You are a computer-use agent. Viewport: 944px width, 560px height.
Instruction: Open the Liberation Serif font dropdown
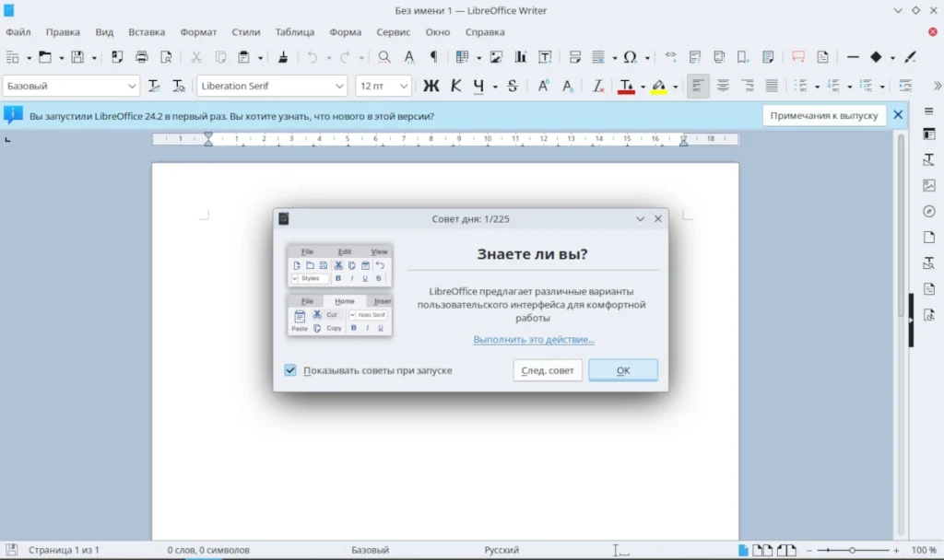tap(339, 86)
